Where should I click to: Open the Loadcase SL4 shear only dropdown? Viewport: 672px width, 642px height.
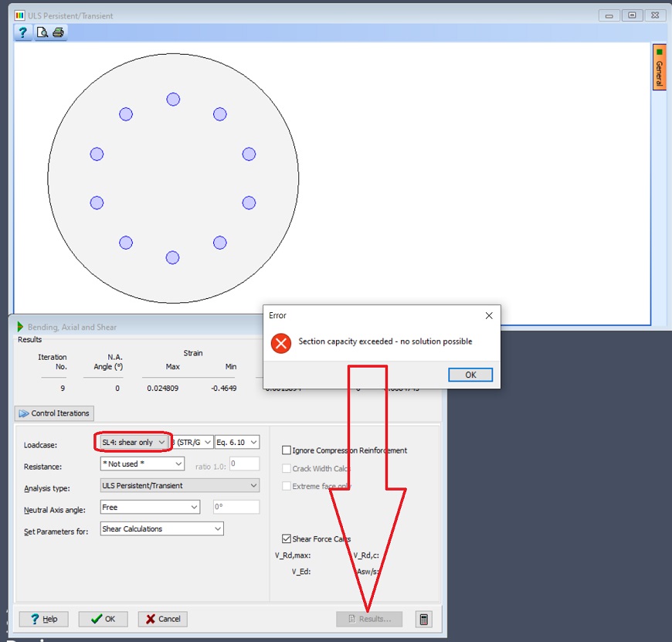tap(133, 442)
